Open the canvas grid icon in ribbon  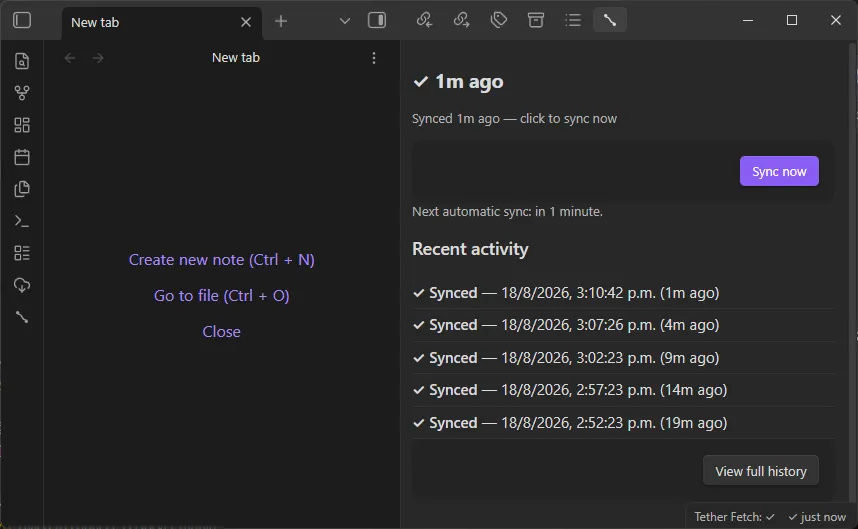22,125
